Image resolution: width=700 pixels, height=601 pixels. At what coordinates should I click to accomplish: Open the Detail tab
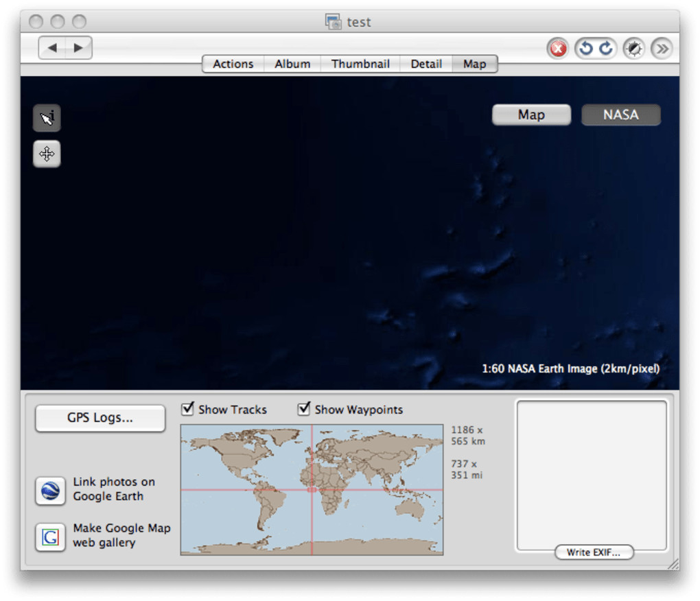pyautogui.click(x=426, y=64)
